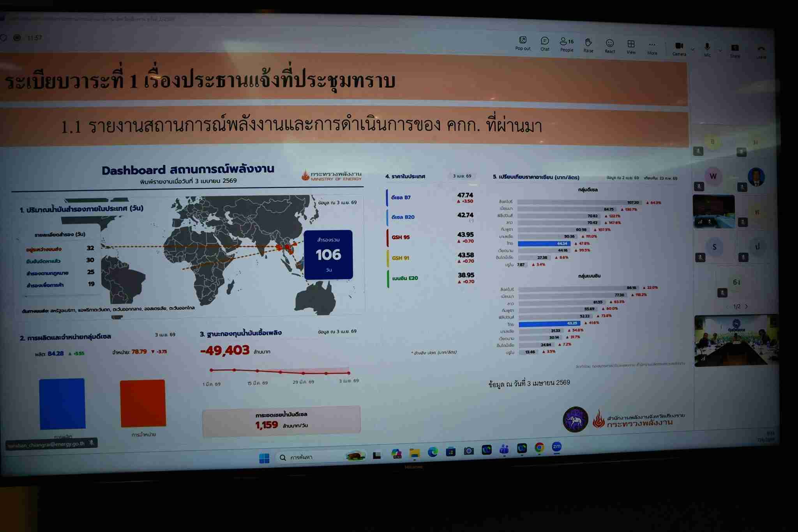This screenshot has height=532, width=798.
Task: Open the More options menu
Action: pyautogui.click(x=652, y=48)
